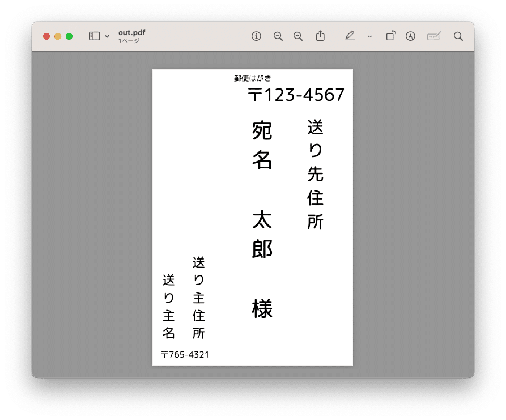Click the 1ページ page count subtitle
This screenshot has width=506, height=420.
tap(129, 41)
